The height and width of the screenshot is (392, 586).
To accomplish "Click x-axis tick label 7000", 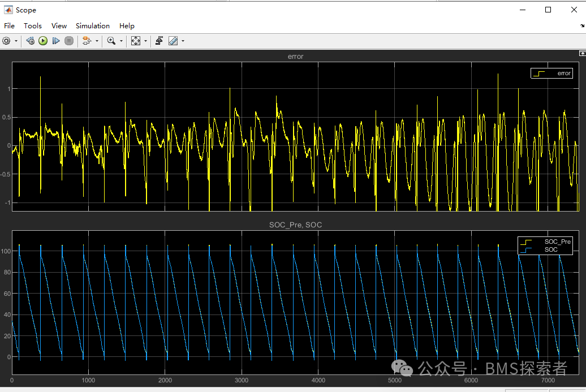I will 548,381.
